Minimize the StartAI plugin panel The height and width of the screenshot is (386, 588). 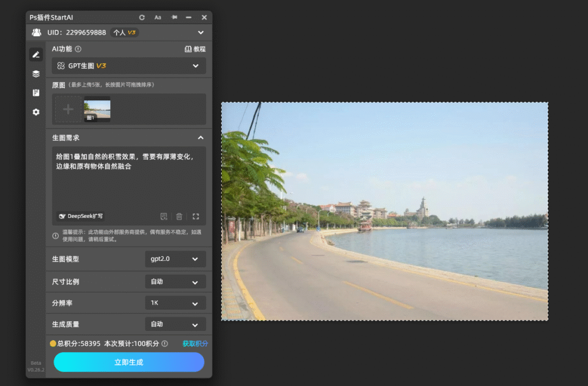pos(188,18)
